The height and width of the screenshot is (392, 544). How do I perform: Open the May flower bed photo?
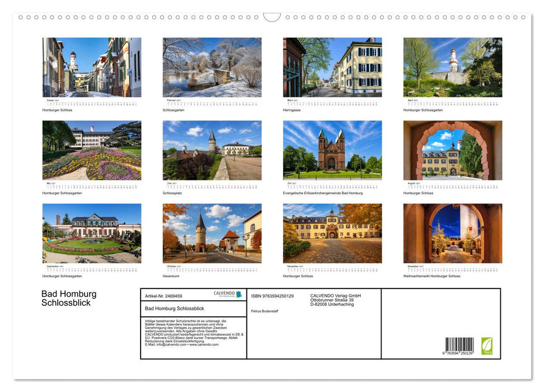pyautogui.click(x=92, y=150)
